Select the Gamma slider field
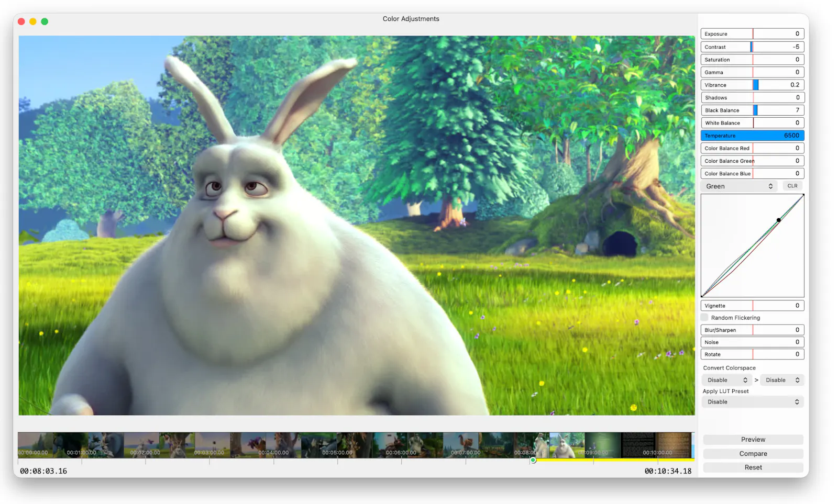The image size is (838, 504). [x=752, y=72]
